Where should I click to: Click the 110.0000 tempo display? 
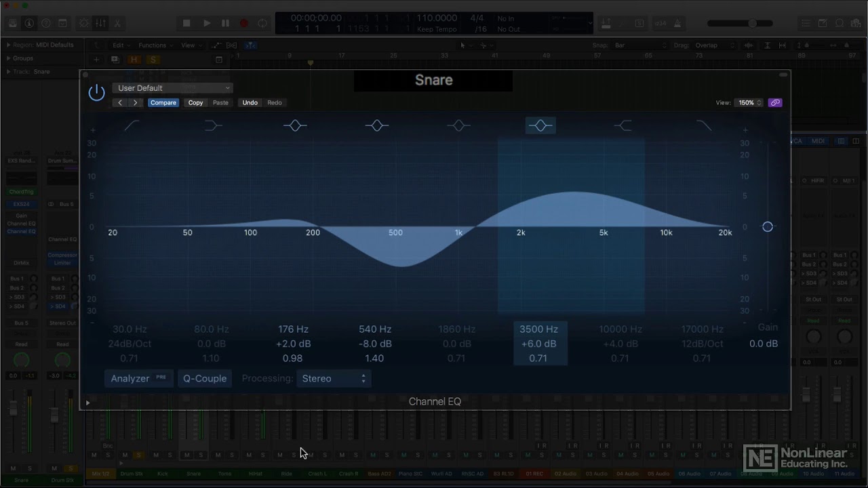[x=437, y=18]
